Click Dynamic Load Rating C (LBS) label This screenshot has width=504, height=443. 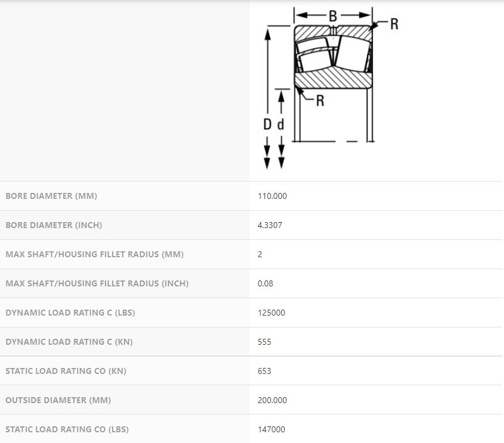point(70,313)
